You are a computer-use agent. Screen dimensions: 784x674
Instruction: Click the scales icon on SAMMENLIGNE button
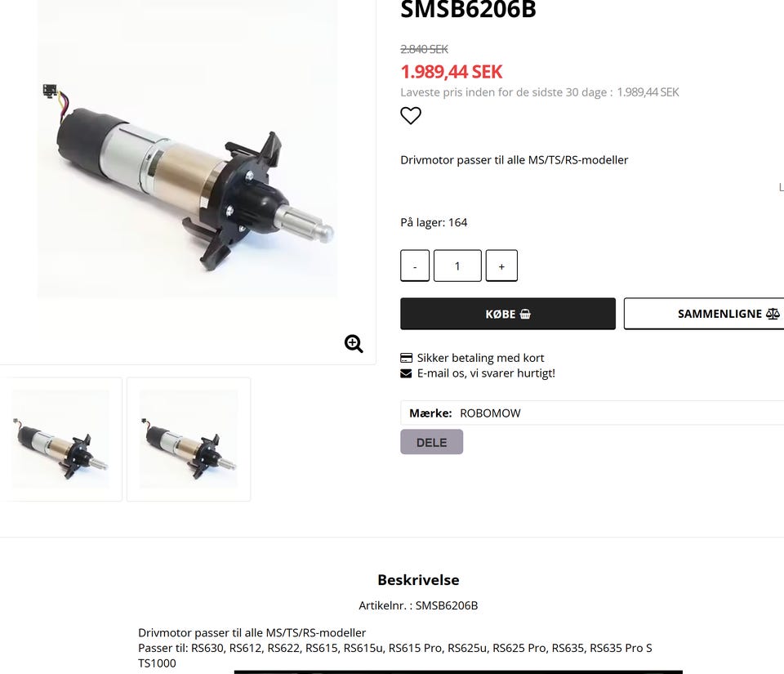pos(773,314)
